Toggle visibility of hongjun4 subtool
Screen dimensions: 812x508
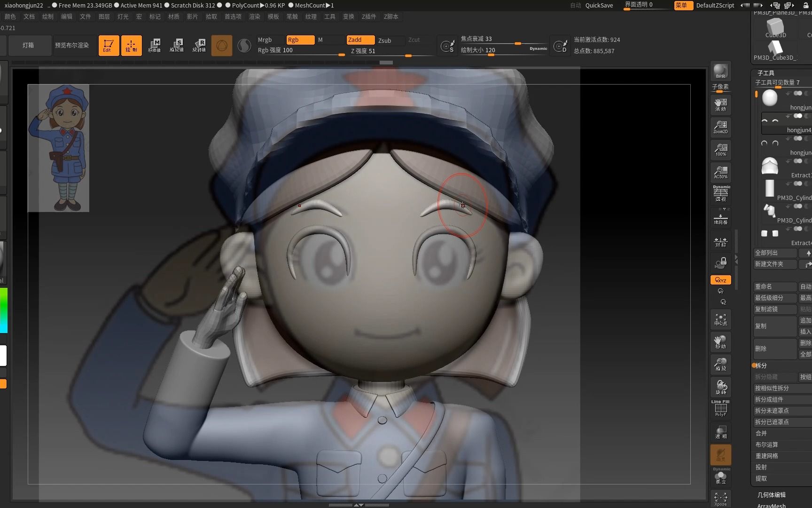[798, 116]
